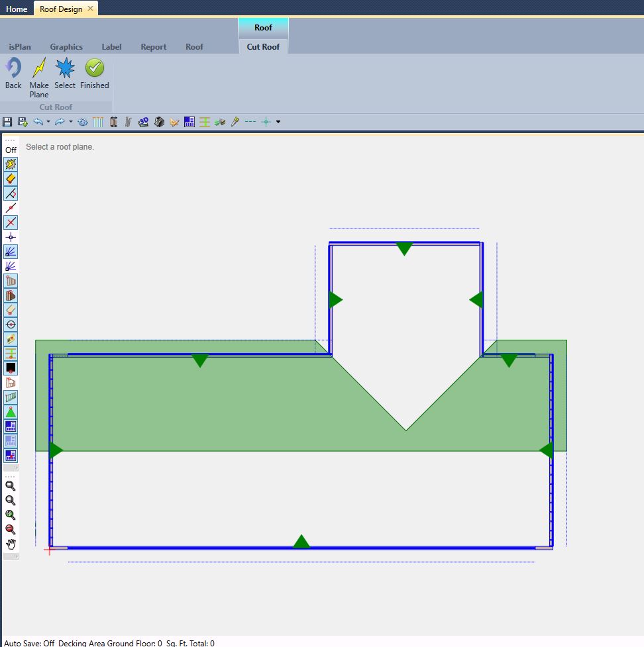
Task: Switch to the Home tab
Action: pyautogui.click(x=17, y=9)
